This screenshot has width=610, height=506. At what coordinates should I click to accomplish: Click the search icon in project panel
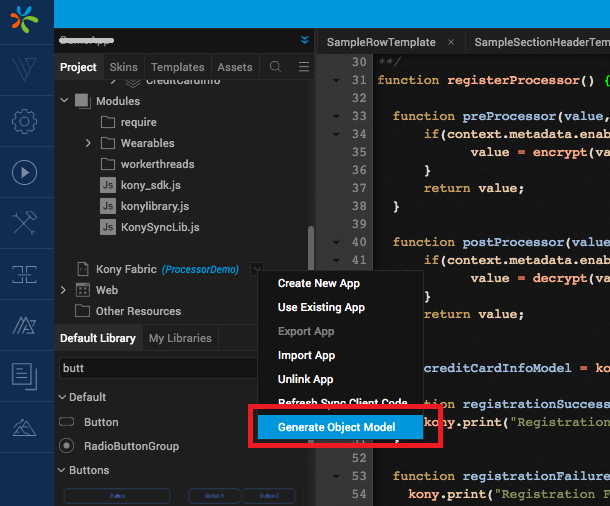275,67
